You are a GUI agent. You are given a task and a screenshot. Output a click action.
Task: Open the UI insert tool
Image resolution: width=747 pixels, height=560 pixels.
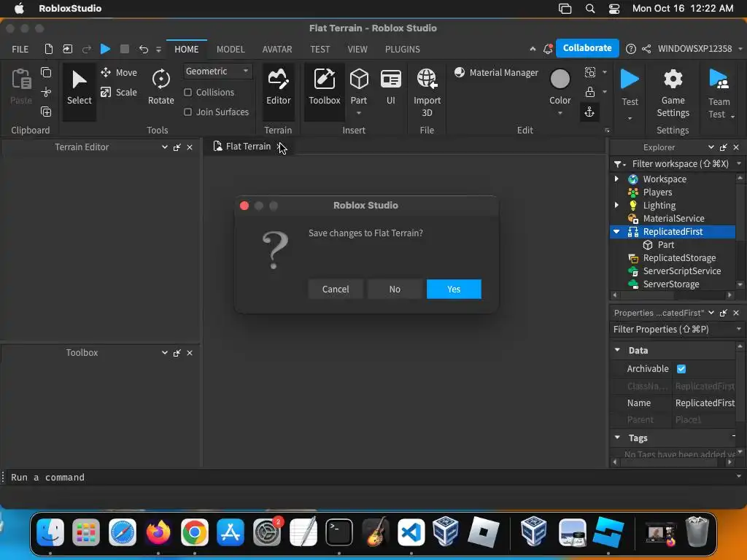tap(391, 87)
